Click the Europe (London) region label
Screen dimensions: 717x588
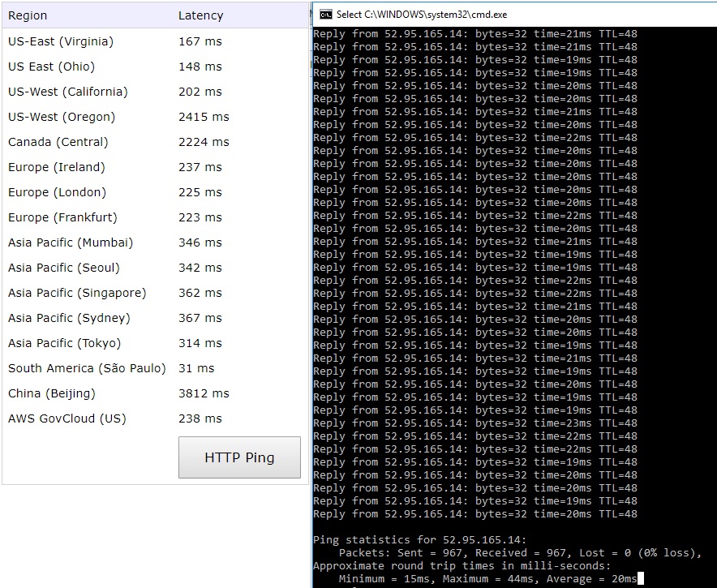point(57,192)
